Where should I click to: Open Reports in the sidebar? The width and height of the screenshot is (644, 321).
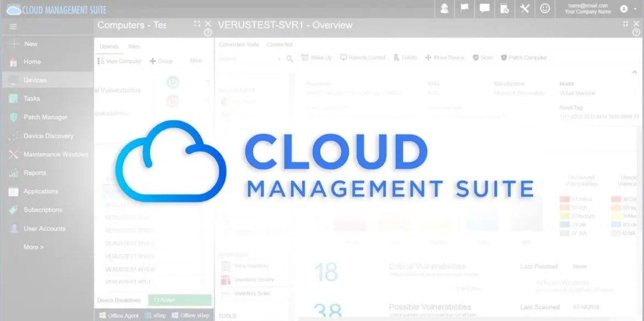(x=35, y=173)
